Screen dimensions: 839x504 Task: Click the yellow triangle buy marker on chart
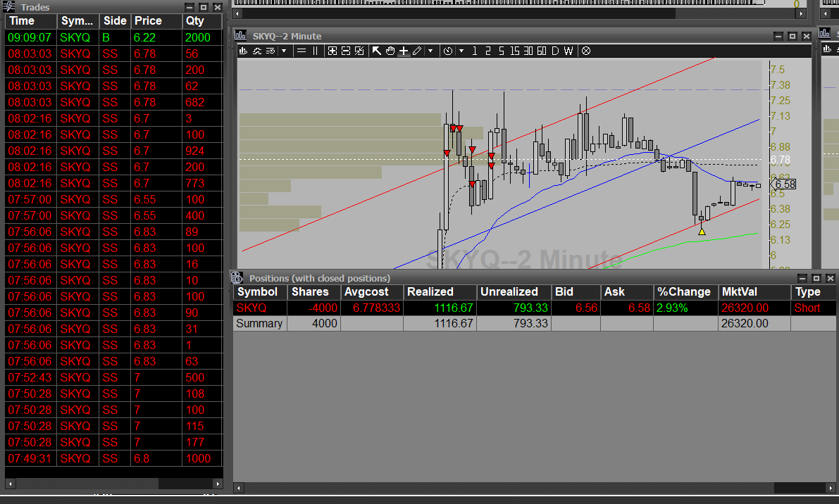702,232
